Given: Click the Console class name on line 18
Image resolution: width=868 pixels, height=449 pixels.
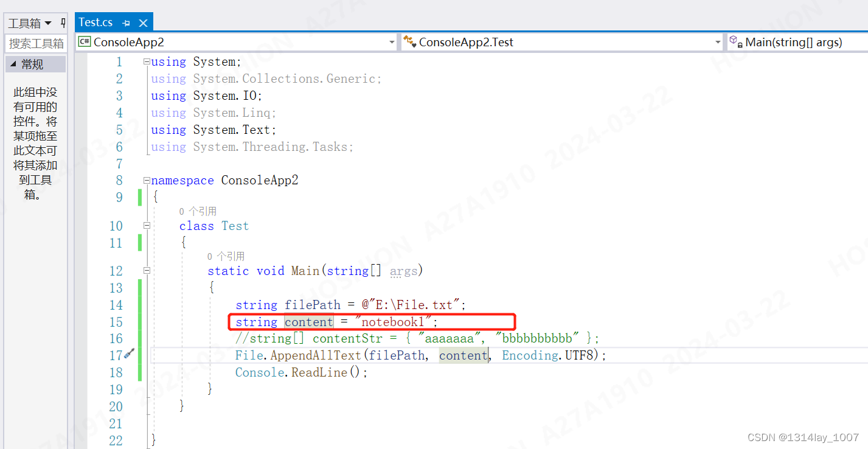Looking at the screenshot, I should pos(260,372).
